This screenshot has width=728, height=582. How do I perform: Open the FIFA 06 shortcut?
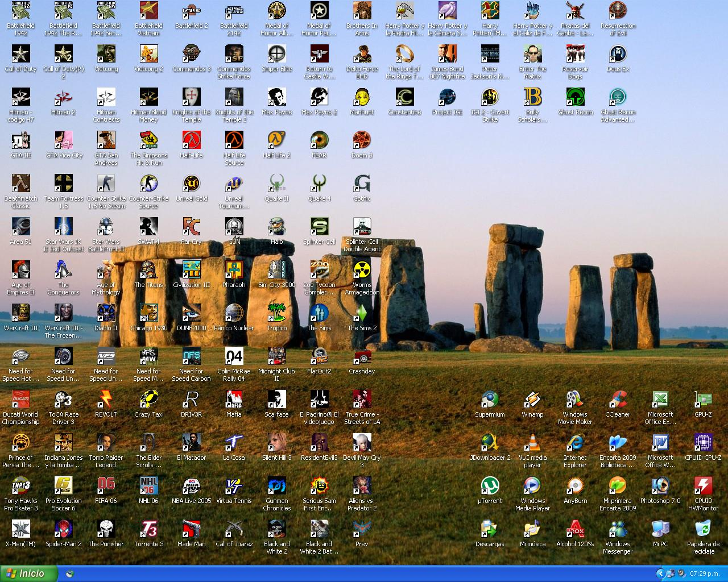106,491
